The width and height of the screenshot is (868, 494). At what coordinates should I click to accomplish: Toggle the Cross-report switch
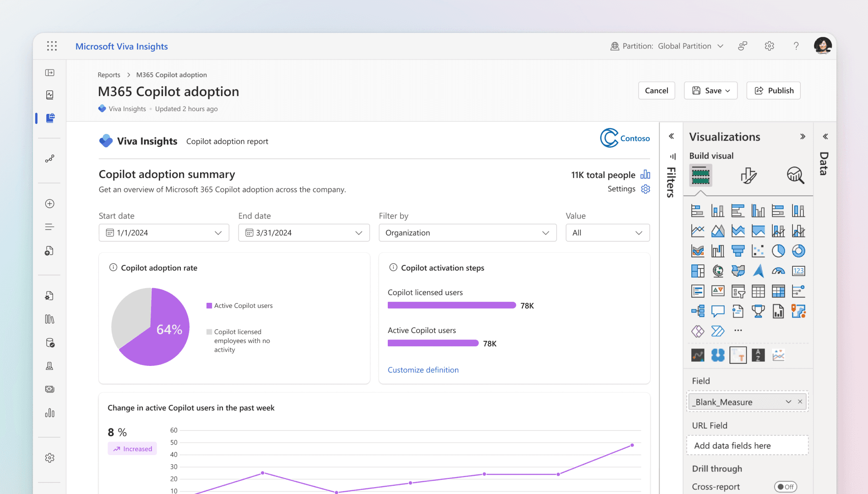(x=785, y=487)
